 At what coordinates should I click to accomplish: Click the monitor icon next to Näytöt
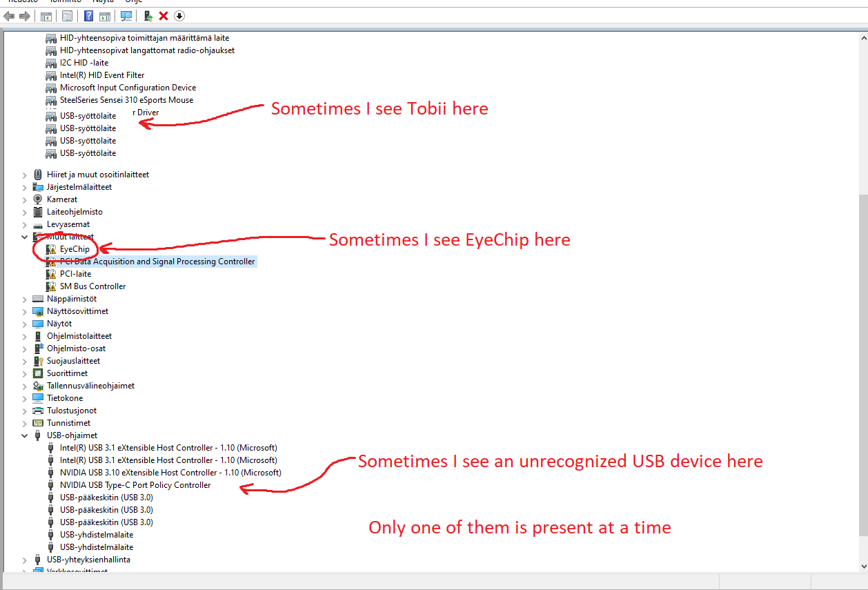(38, 324)
